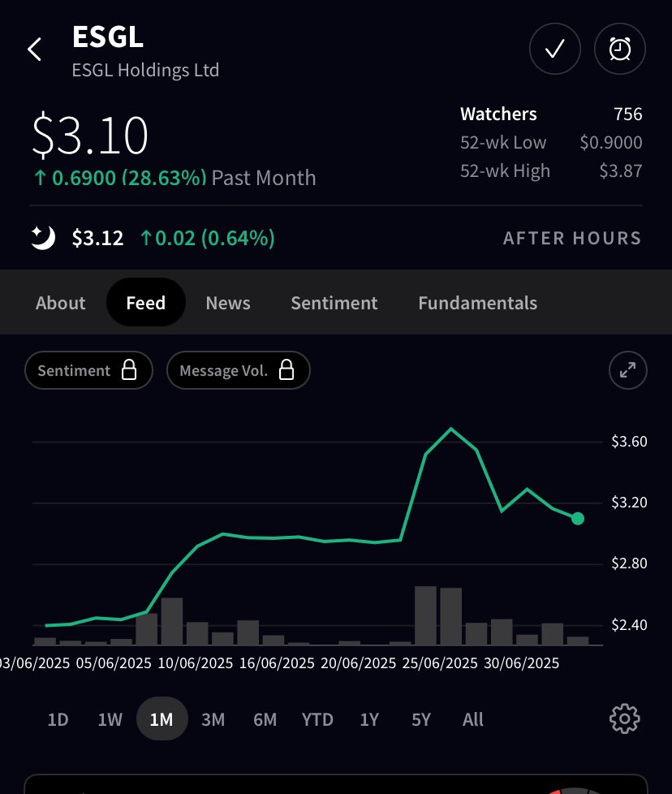Select the Feed tab

pyautogui.click(x=146, y=302)
